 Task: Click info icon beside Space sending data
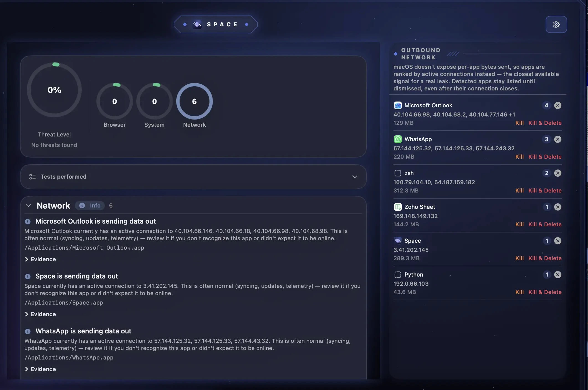click(27, 277)
